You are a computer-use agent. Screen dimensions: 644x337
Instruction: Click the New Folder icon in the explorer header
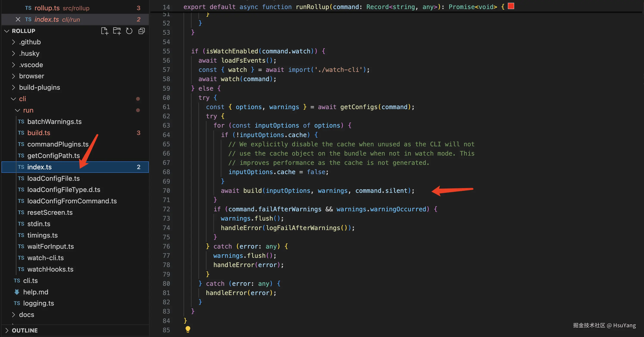point(117,31)
